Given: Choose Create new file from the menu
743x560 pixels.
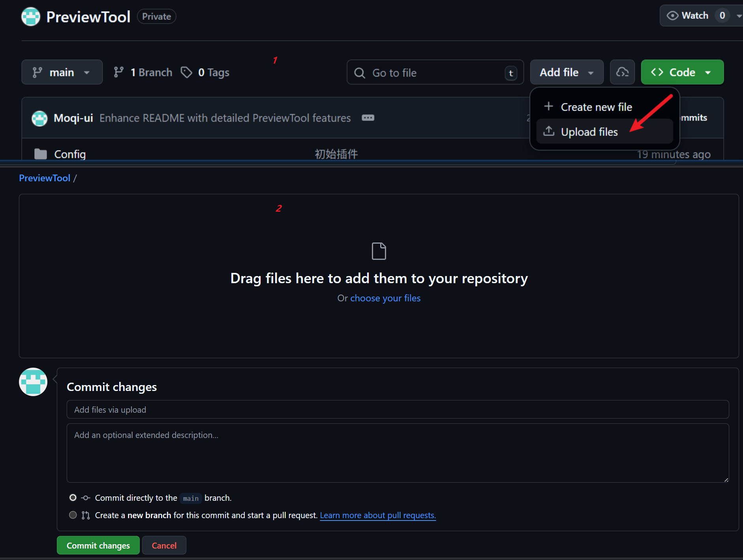Looking at the screenshot, I should click(604, 107).
